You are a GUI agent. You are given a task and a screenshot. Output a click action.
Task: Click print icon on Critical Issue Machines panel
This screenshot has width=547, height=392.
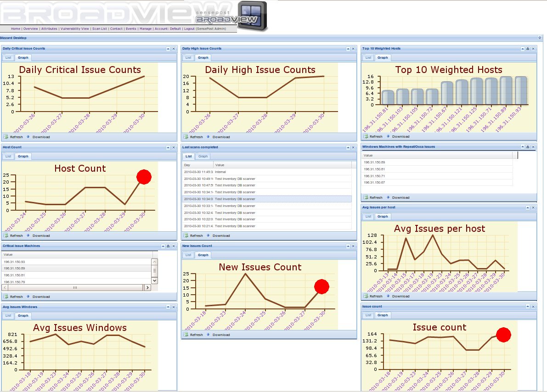pos(168,246)
